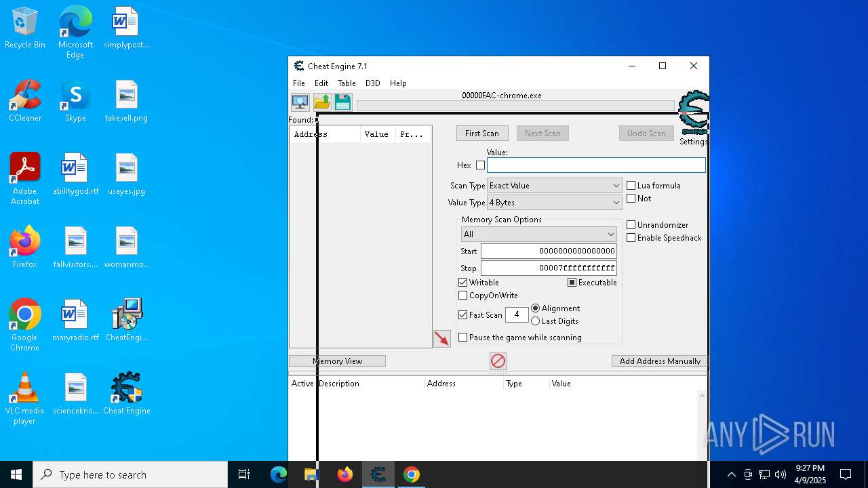Click the Next Scan button

tap(542, 134)
